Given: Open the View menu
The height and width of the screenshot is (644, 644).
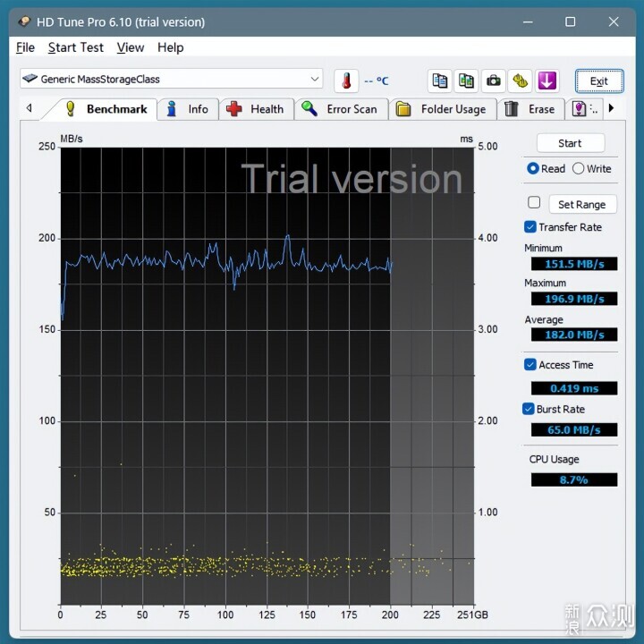Looking at the screenshot, I should pos(131,47).
